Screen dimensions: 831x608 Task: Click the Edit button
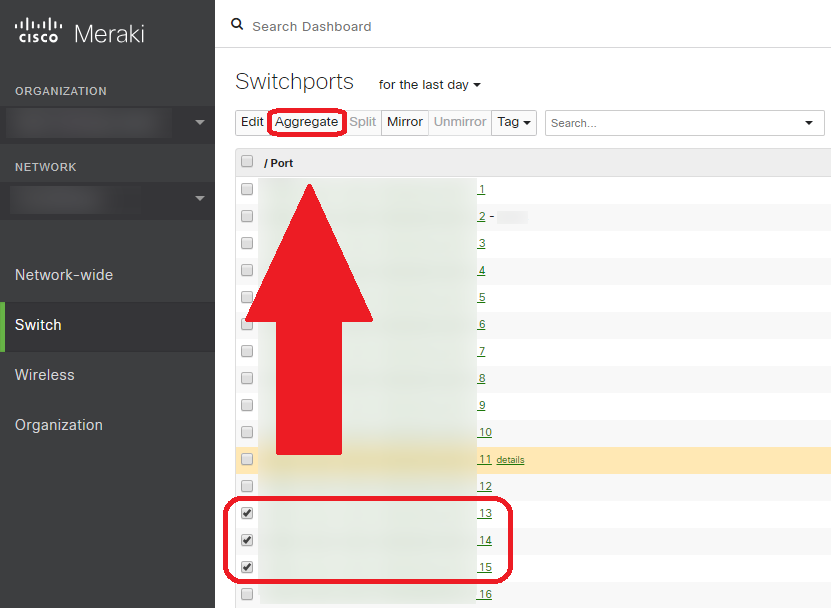252,122
